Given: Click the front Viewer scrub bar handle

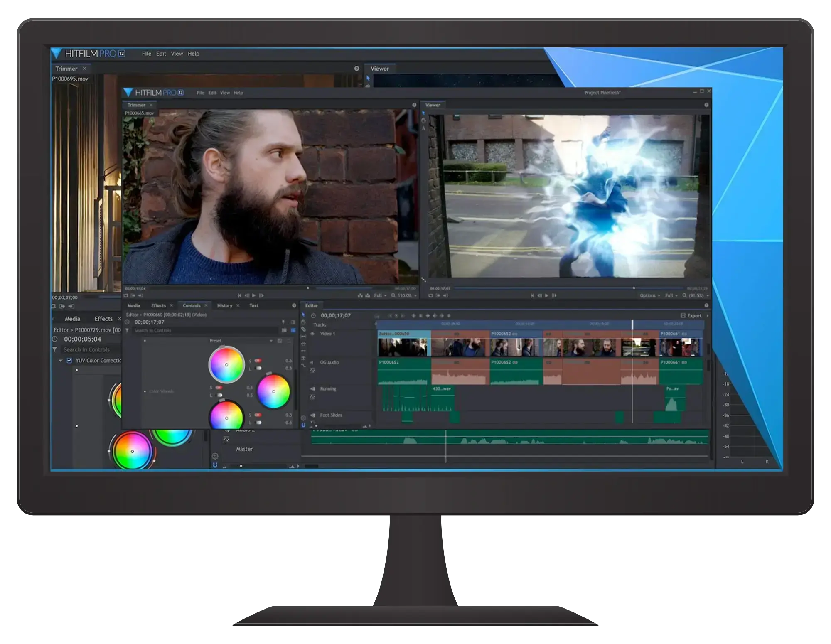Looking at the screenshot, I should [634, 288].
